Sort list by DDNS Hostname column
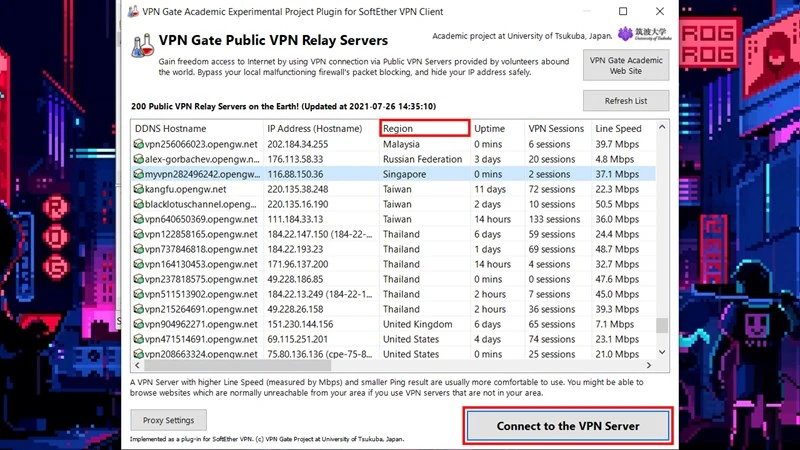 coord(197,129)
